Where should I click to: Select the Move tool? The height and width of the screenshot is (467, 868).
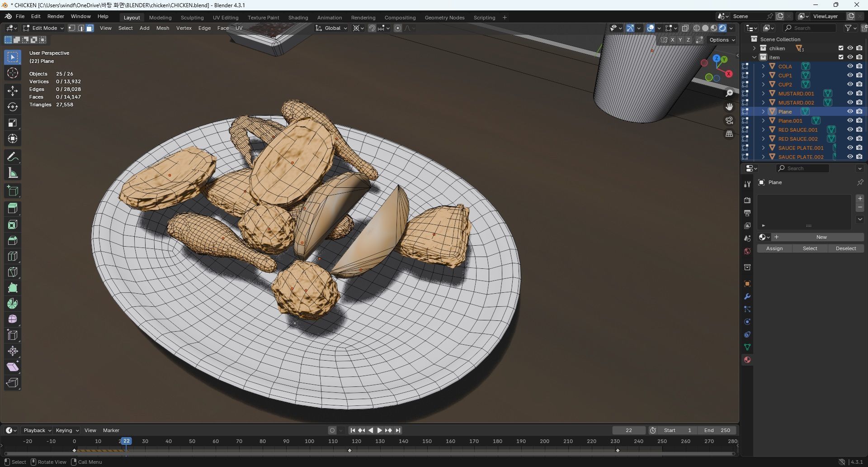point(13,91)
